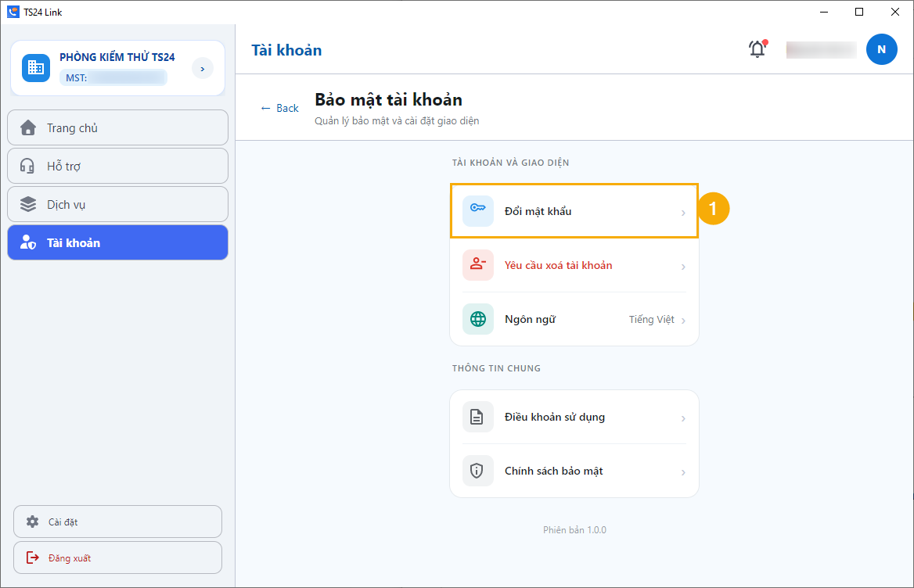Open the Tiếng Việt language selector
This screenshot has height=588, width=914.
[657, 320]
